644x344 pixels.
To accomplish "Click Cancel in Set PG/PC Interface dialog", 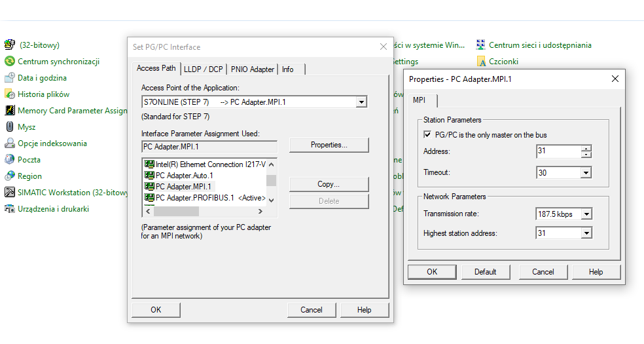I will tap(312, 310).
